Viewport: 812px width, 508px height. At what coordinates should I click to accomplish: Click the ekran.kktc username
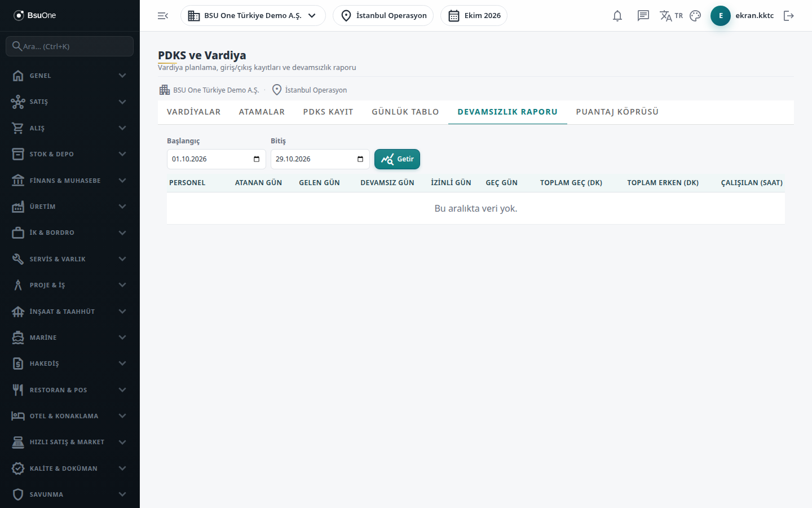pyautogui.click(x=754, y=16)
